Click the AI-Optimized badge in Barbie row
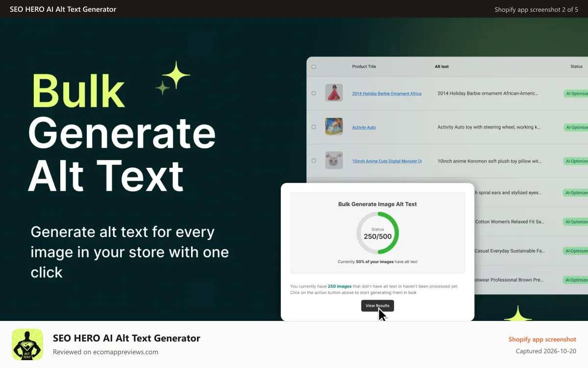This screenshot has height=368, width=588. (576, 93)
